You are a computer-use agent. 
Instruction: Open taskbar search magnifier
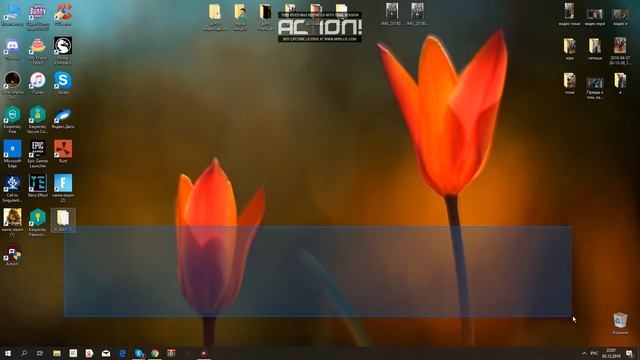tap(24, 353)
